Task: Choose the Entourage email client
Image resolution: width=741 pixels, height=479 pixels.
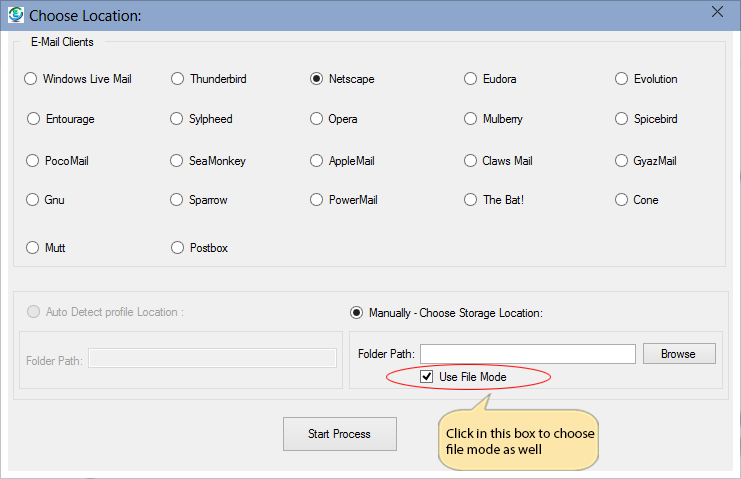Action: (x=34, y=119)
